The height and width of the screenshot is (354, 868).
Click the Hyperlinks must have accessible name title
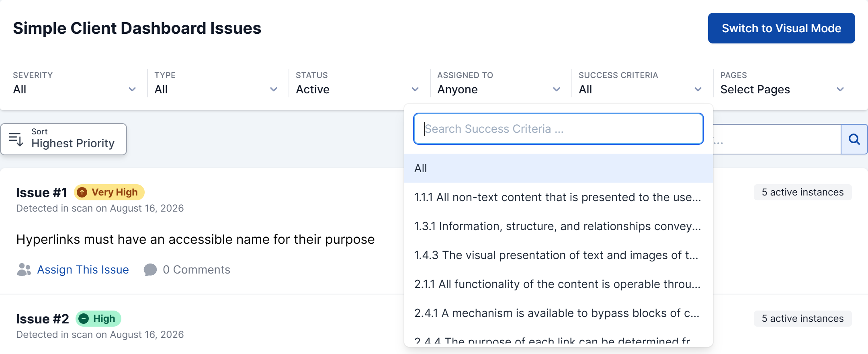click(x=195, y=239)
